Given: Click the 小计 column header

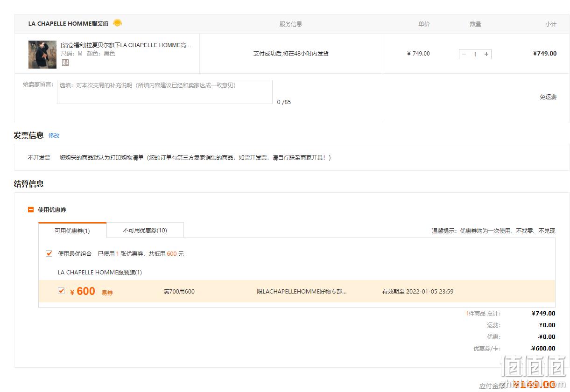Looking at the screenshot, I should (x=551, y=24).
